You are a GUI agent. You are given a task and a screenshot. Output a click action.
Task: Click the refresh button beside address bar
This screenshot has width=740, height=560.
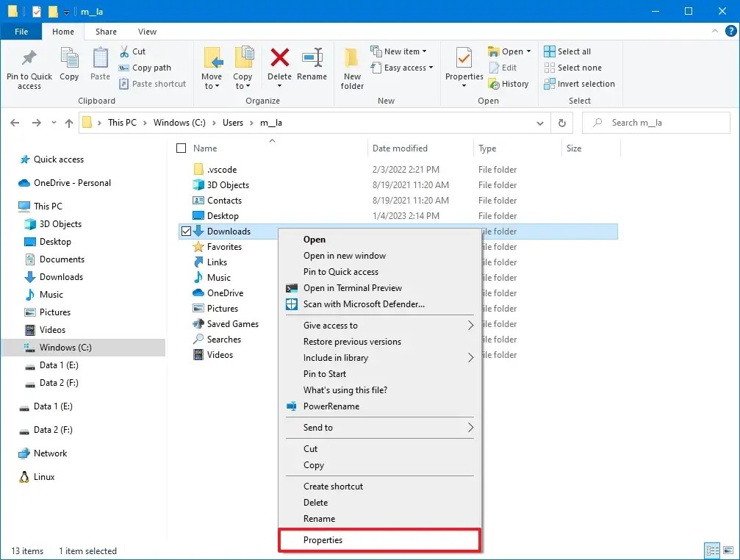tap(561, 123)
